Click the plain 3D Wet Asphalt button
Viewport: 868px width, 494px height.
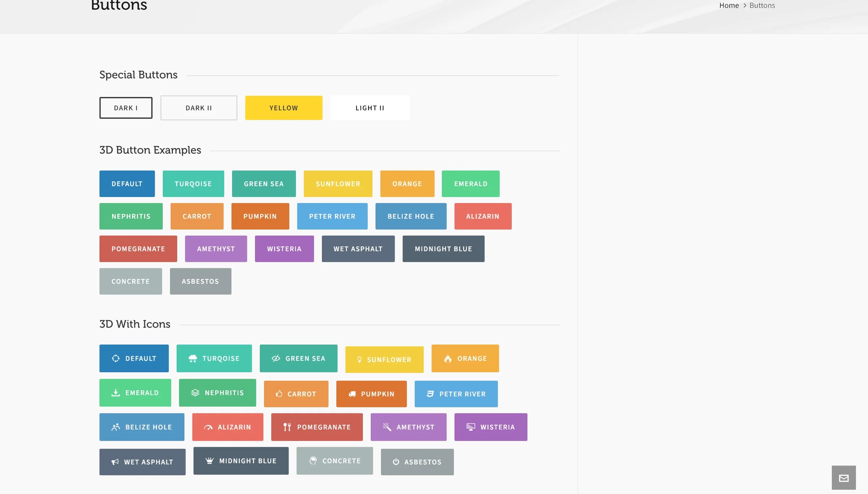pos(358,249)
